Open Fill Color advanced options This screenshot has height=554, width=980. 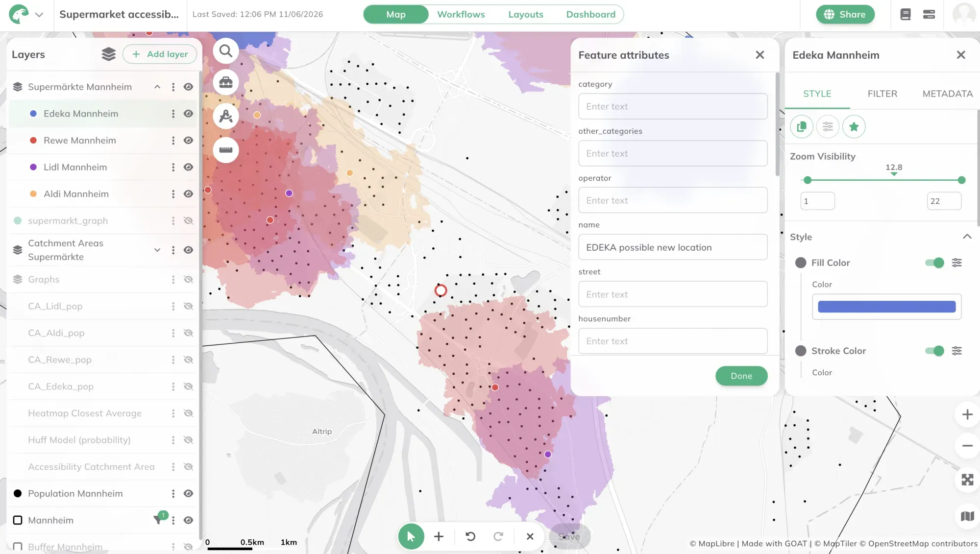[x=956, y=263]
